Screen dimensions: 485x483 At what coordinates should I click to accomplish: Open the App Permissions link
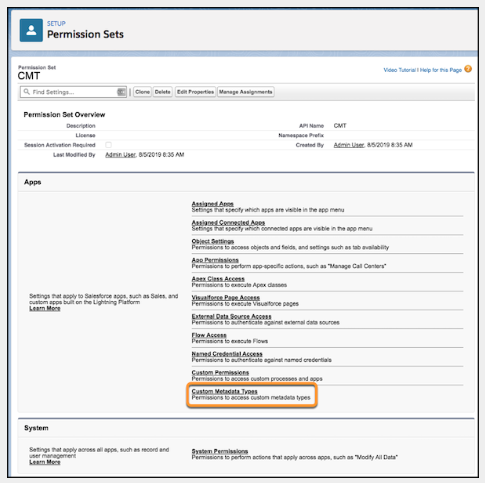click(x=215, y=260)
